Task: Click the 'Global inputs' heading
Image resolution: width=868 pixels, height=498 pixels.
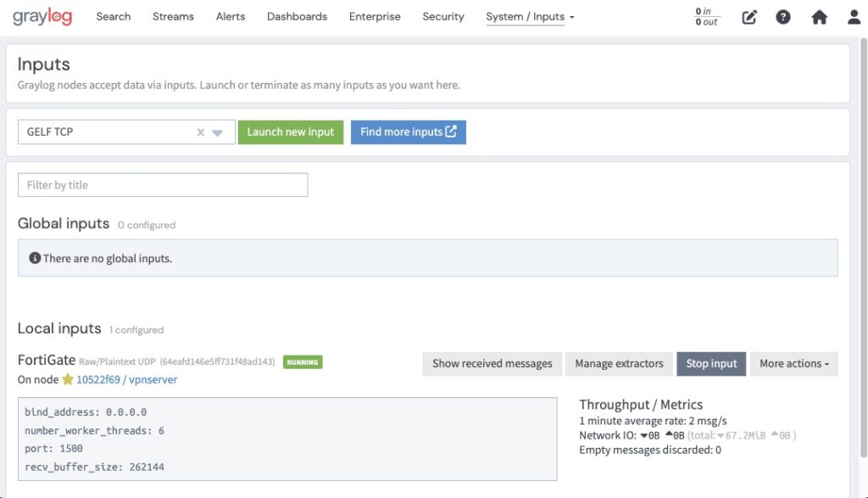Action: click(63, 223)
